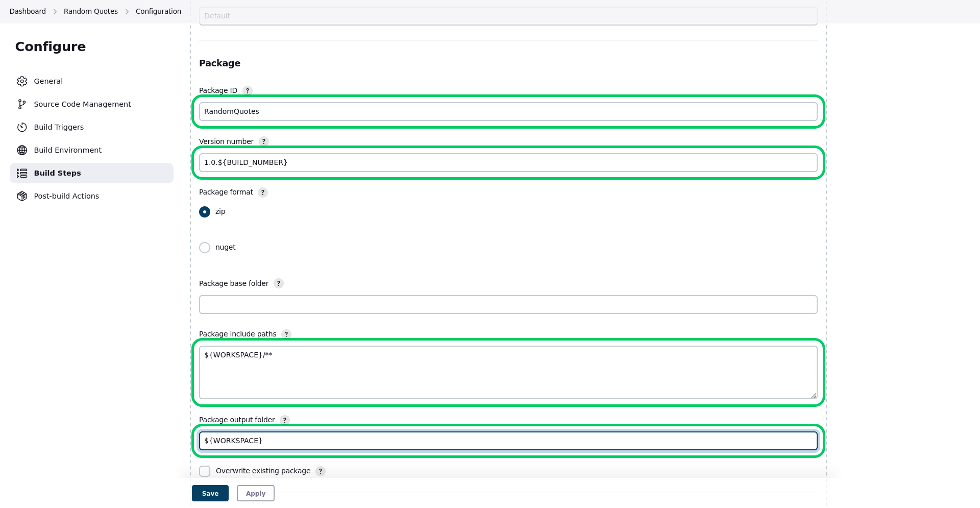
Task: Click the Build Environment globe icon
Action: click(22, 150)
